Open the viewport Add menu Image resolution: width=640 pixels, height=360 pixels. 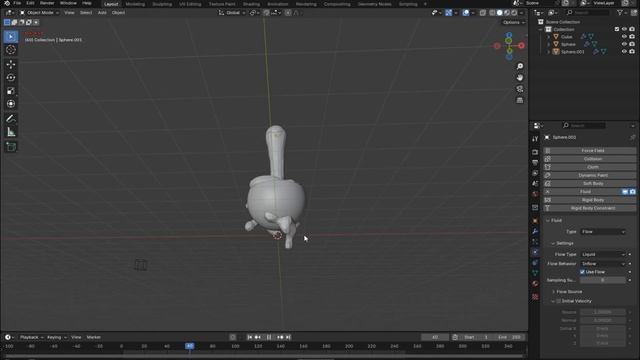pos(102,13)
